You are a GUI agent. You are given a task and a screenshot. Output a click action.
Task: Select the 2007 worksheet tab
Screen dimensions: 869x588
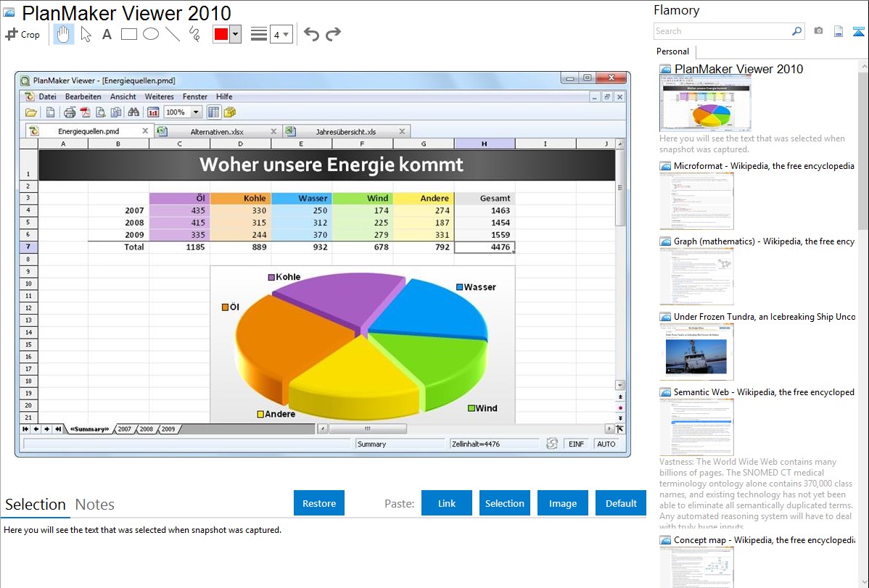click(124, 429)
